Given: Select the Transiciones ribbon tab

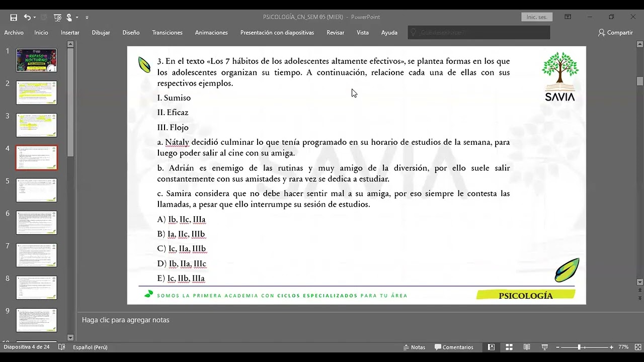Looking at the screenshot, I should coord(167,33).
